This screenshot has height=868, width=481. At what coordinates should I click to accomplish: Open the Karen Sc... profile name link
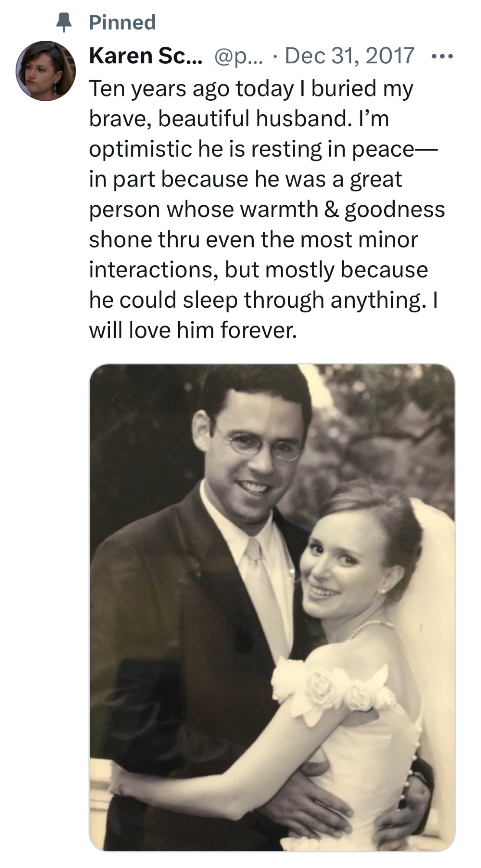(x=145, y=56)
